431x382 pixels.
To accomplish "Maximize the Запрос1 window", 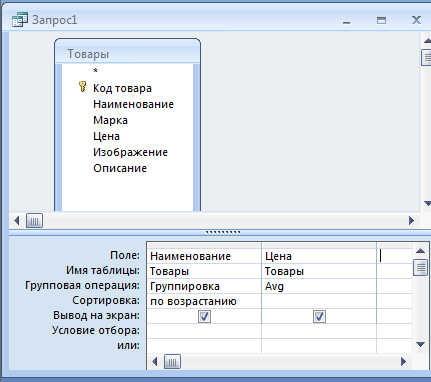I will (x=381, y=21).
